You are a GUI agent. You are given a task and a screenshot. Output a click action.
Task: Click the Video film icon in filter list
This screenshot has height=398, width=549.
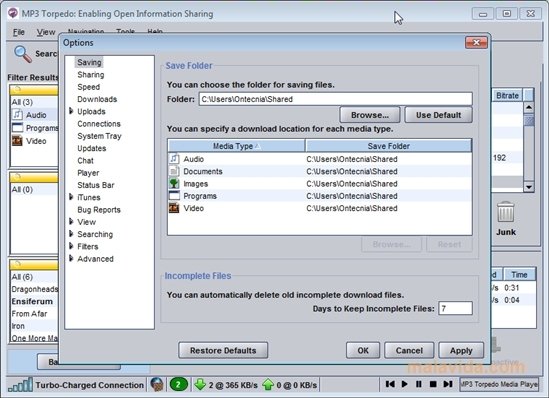pos(17,141)
